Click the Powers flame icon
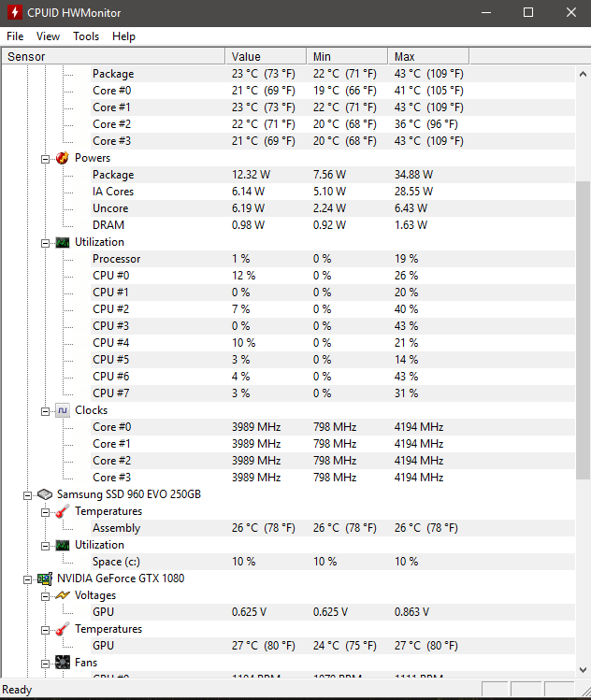The height and width of the screenshot is (700, 591). click(x=63, y=158)
